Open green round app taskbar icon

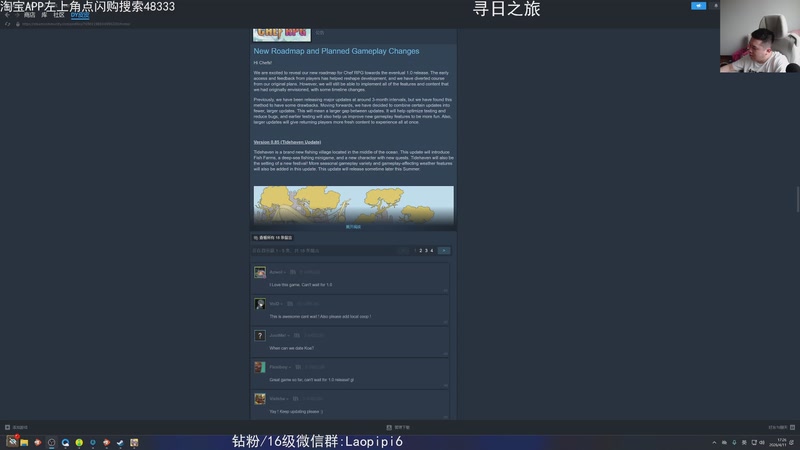tap(79, 442)
